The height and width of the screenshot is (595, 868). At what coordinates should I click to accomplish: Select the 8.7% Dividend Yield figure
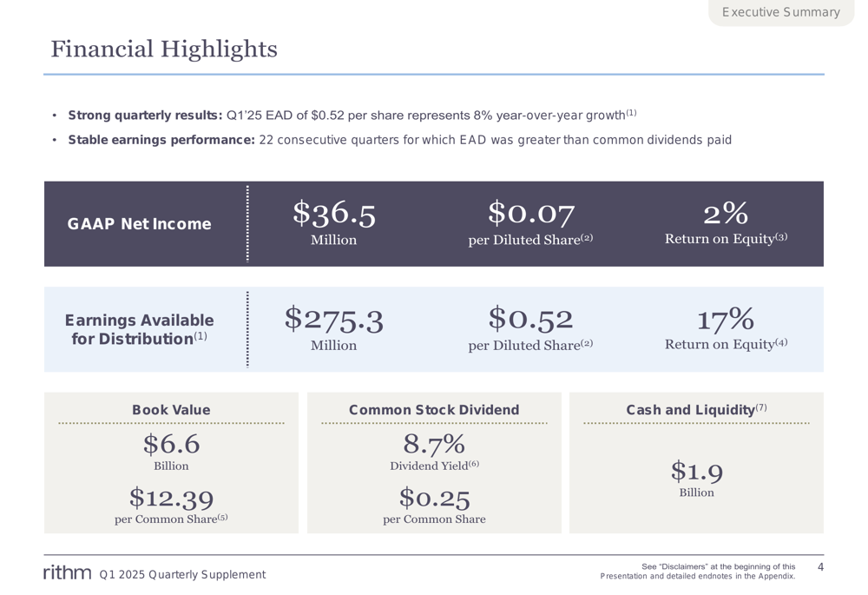pyautogui.click(x=434, y=452)
